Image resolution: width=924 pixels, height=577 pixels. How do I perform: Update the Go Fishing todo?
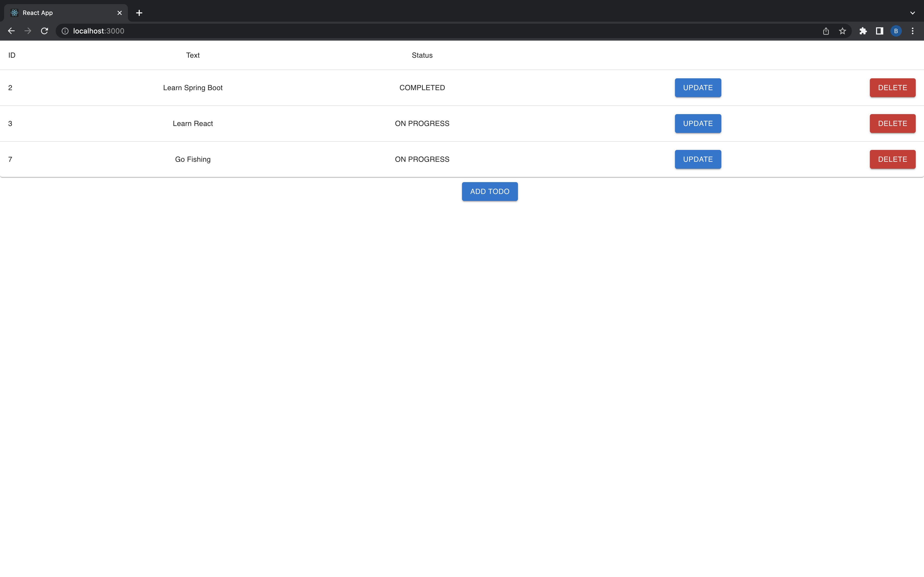pos(697,159)
